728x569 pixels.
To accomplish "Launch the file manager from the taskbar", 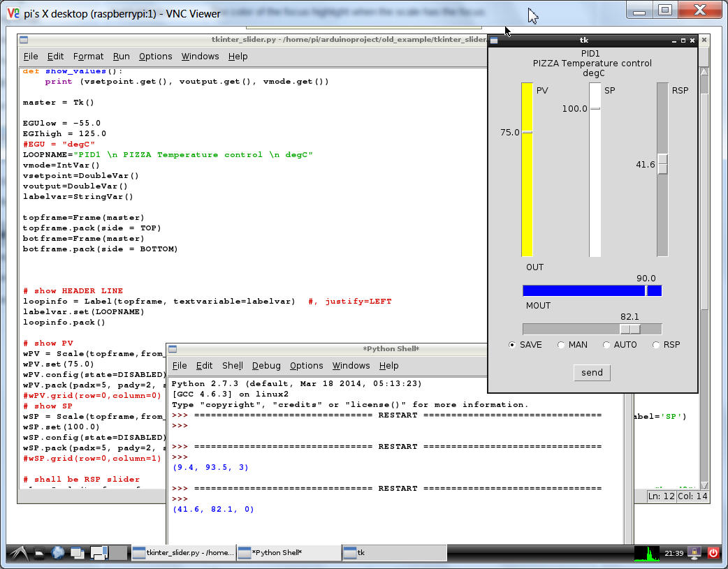I will (41, 553).
